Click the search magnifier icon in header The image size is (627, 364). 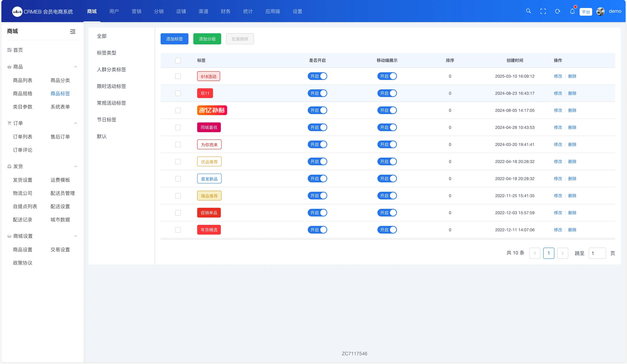tap(528, 11)
